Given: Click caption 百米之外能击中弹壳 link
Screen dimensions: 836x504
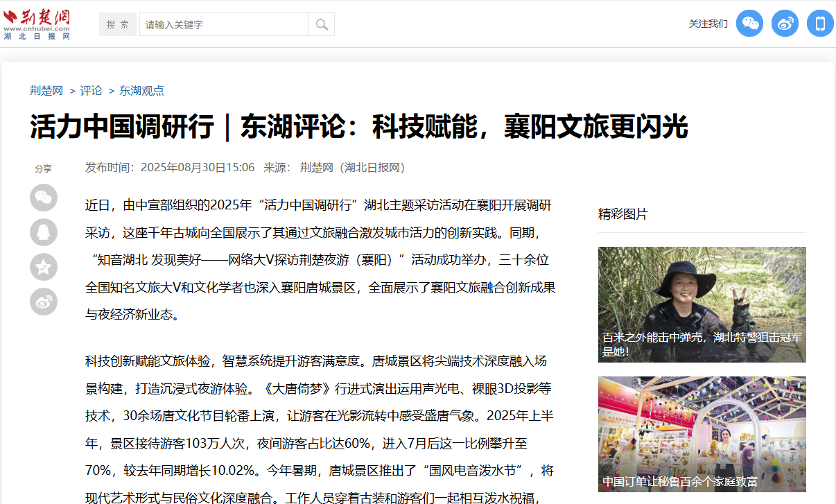Looking at the screenshot, I should [702, 345].
